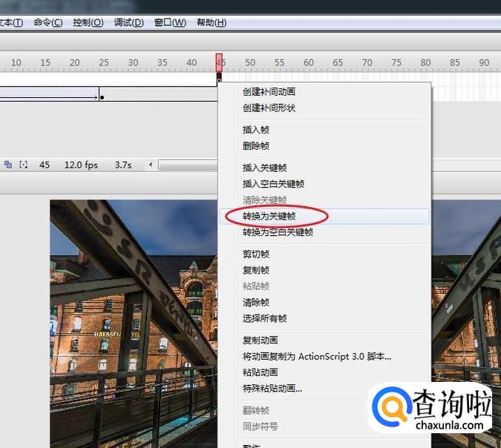Click the playhead at frame 45
501x448 pixels.
[219, 62]
